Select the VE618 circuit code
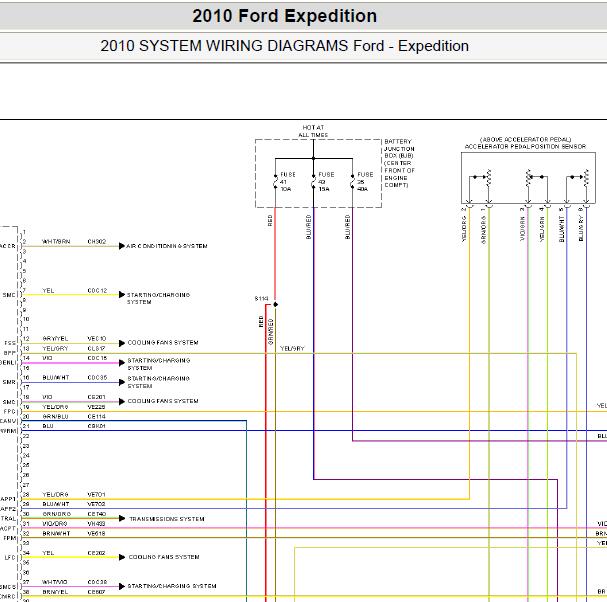The image size is (607, 602). coord(96,533)
